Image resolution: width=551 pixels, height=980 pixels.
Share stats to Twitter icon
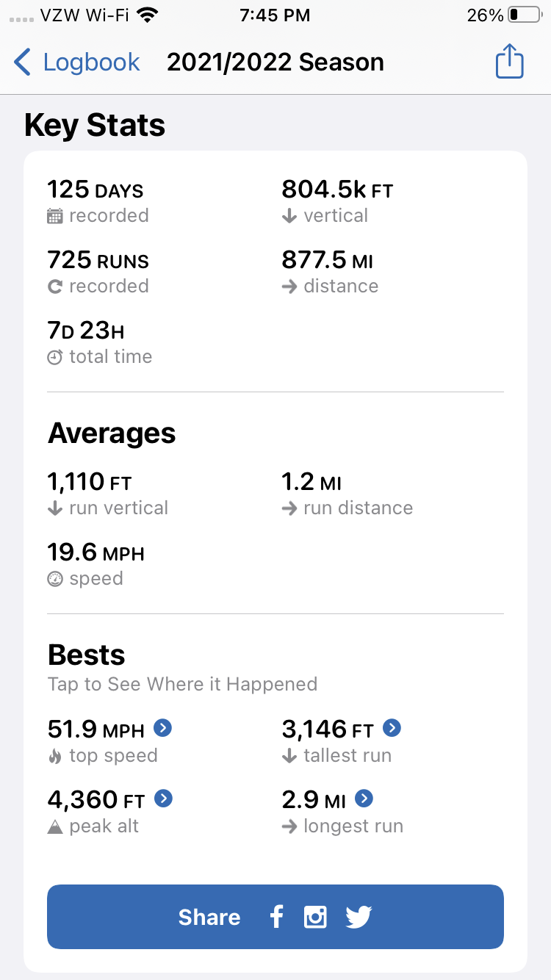point(359,917)
